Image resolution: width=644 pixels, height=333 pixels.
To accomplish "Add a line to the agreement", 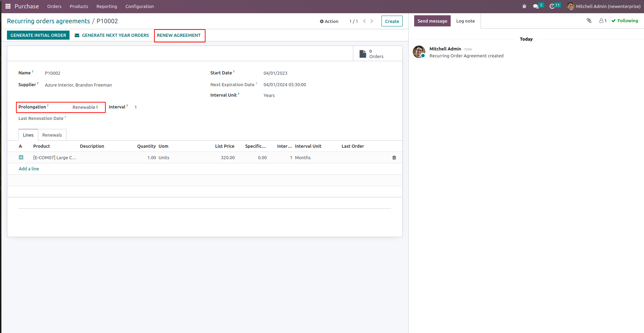I will pyautogui.click(x=29, y=169).
